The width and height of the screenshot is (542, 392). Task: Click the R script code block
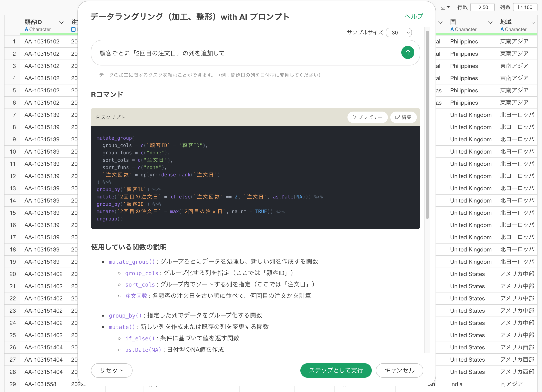coord(255,178)
